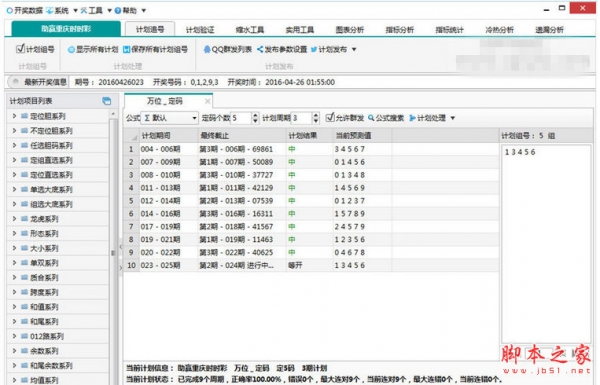The image size is (600, 385).
Task: Select 龙虎系列 folder icon
Action: point(24,219)
